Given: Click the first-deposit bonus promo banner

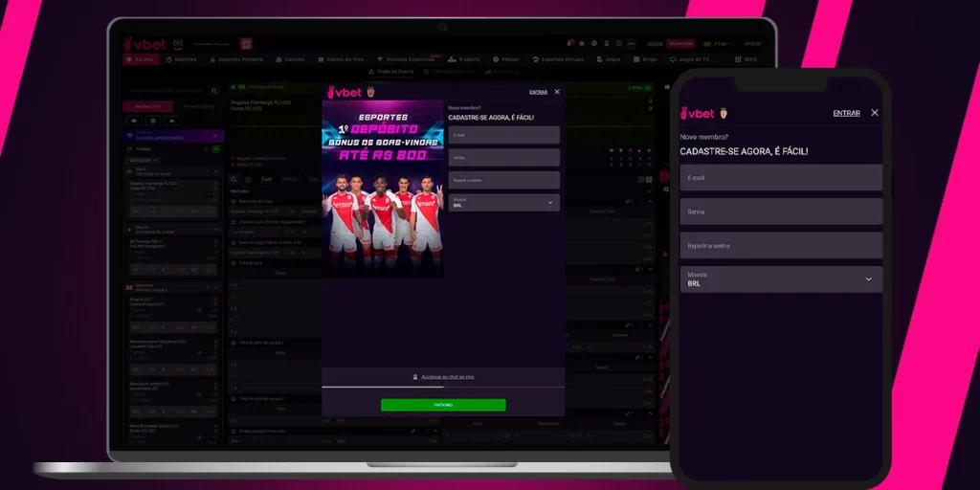Looking at the screenshot, I should (383, 189).
